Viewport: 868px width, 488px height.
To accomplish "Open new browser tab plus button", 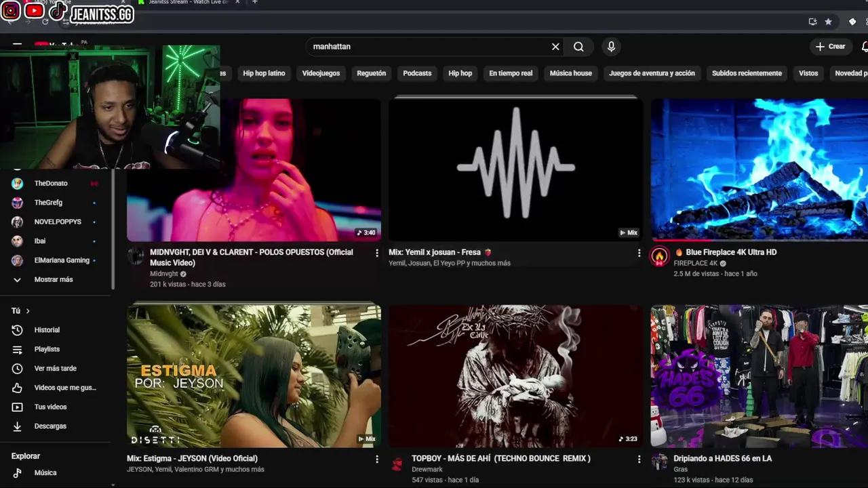I will click(x=254, y=2).
